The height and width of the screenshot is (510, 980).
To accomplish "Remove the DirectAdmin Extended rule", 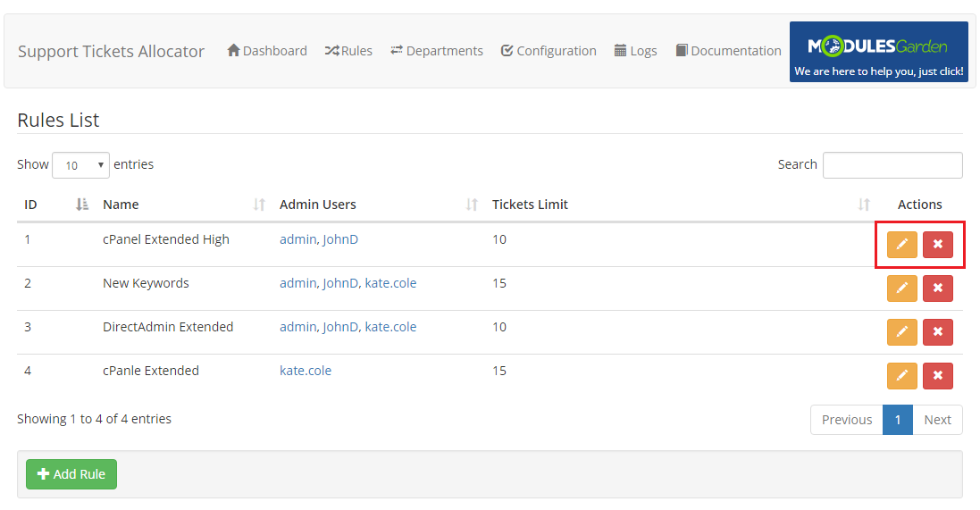I will click(x=937, y=331).
